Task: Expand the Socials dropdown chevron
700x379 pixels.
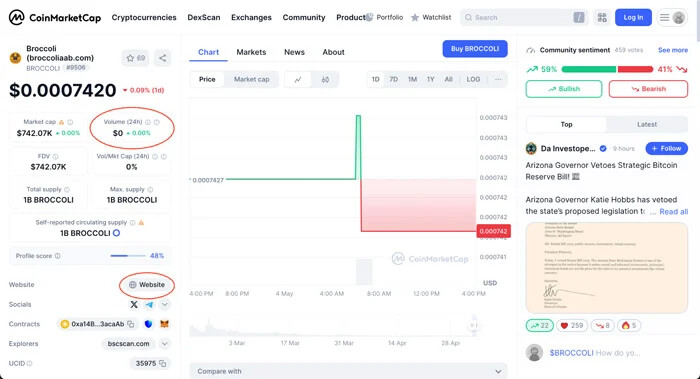Action: click(x=165, y=304)
